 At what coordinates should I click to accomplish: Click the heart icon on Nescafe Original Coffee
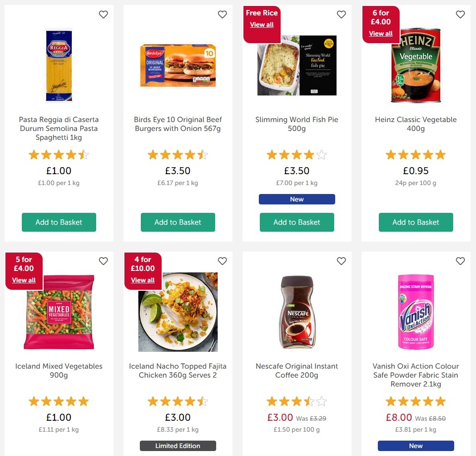341,261
